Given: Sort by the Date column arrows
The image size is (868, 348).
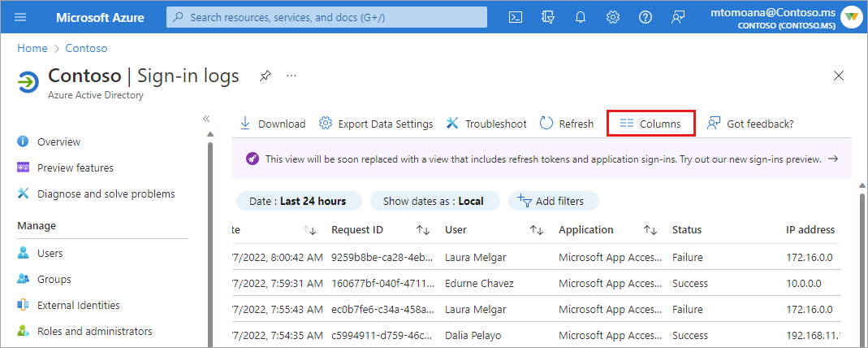Looking at the screenshot, I should tap(310, 230).
